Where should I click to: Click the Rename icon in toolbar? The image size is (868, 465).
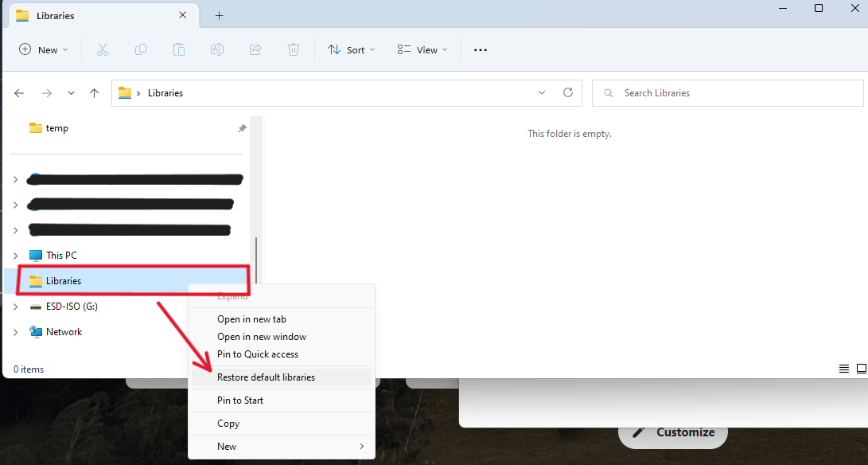(x=217, y=50)
